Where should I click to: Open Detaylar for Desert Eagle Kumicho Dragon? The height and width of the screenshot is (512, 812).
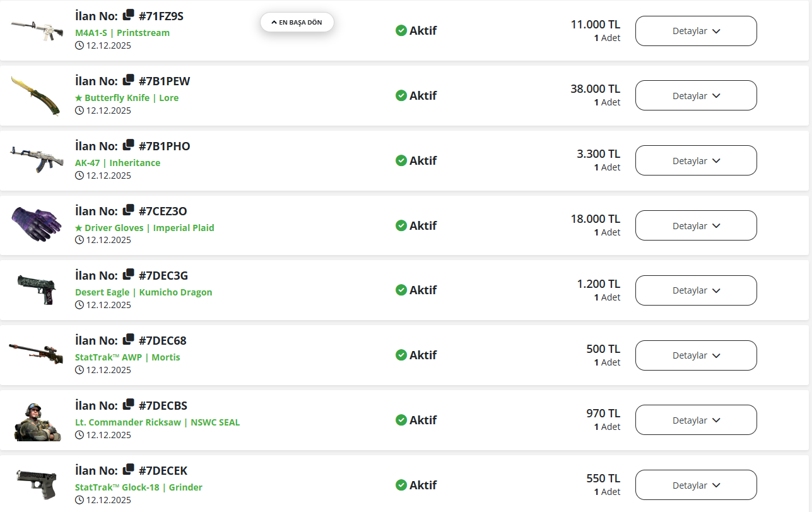(696, 290)
